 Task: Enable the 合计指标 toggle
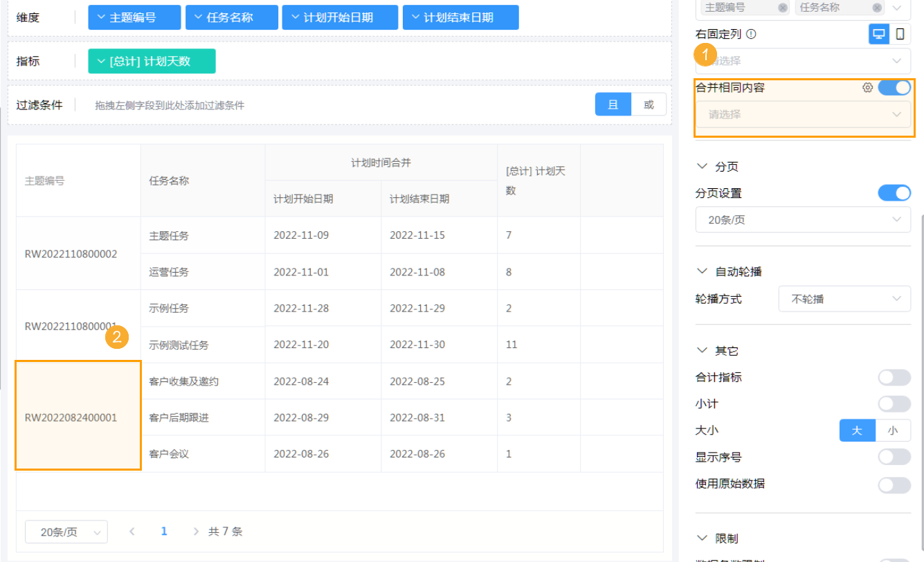point(894,377)
